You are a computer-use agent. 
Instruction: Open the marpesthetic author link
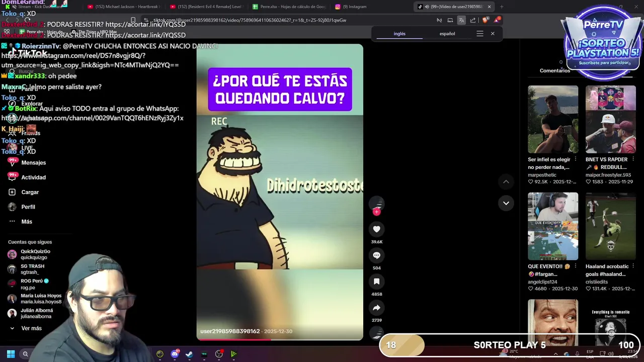pos(542,175)
